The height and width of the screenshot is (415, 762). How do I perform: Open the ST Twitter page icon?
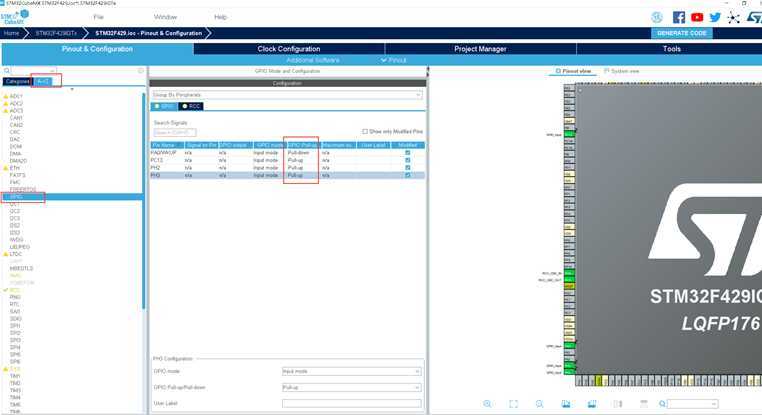715,17
